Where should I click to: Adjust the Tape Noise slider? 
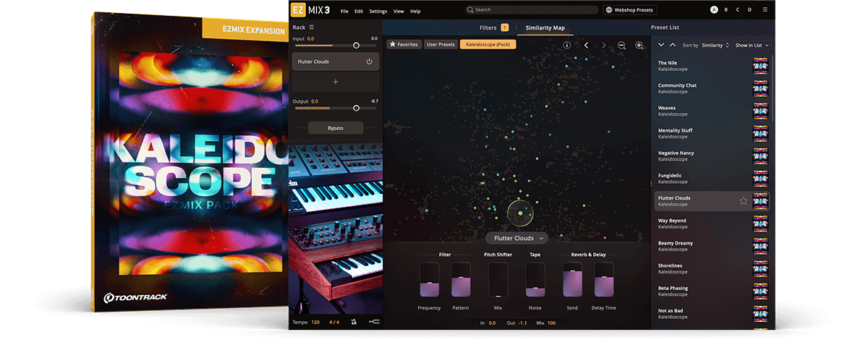(535, 280)
